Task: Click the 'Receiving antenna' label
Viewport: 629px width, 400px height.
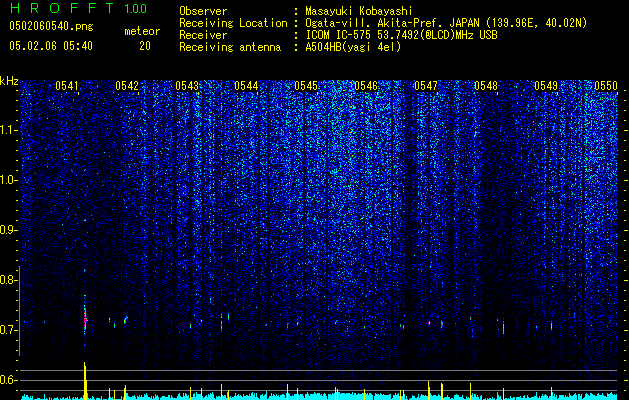Action: coord(230,47)
